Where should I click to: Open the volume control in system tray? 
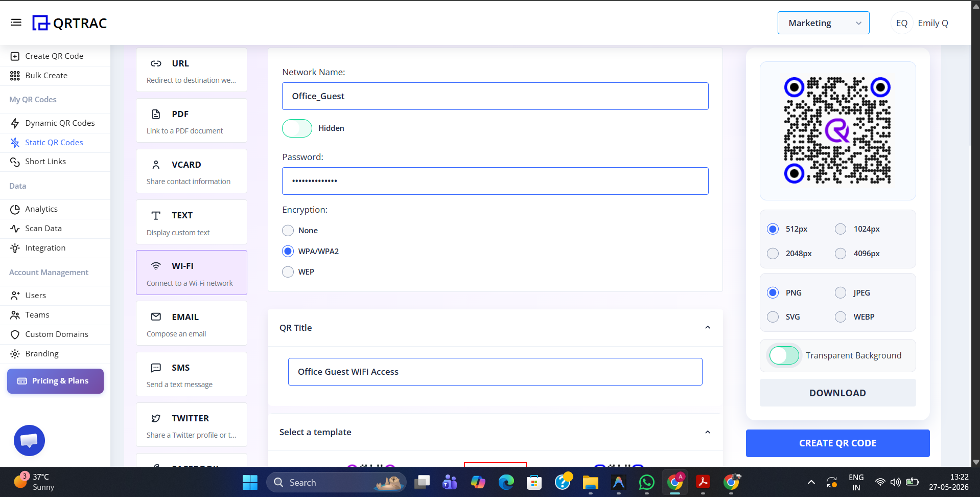(x=895, y=482)
